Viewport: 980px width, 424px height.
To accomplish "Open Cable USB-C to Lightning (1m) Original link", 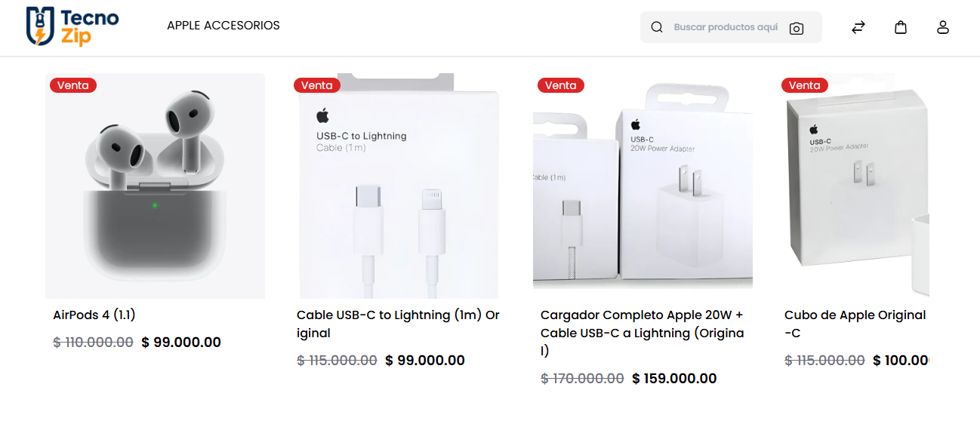I will (398, 324).
